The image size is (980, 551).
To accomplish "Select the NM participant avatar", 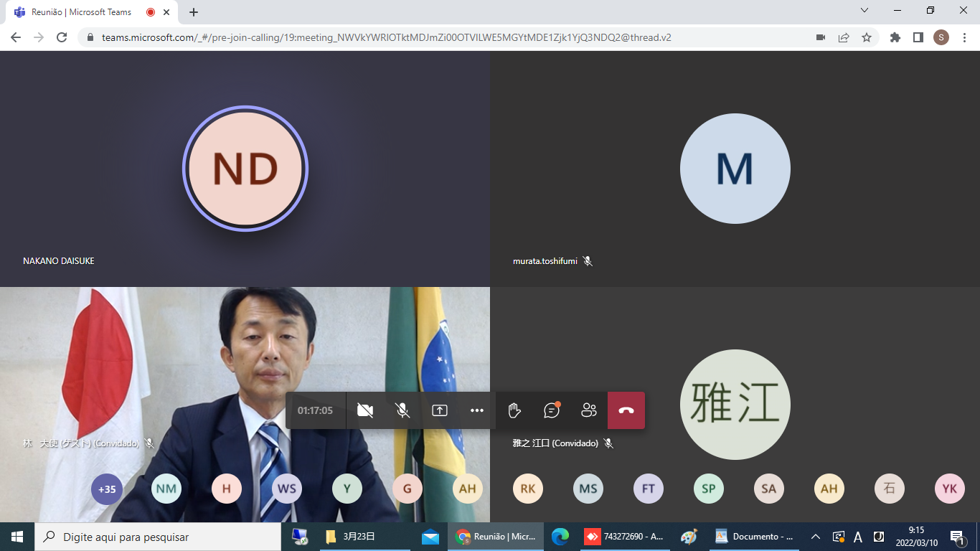I will click(x=166, y=489).
